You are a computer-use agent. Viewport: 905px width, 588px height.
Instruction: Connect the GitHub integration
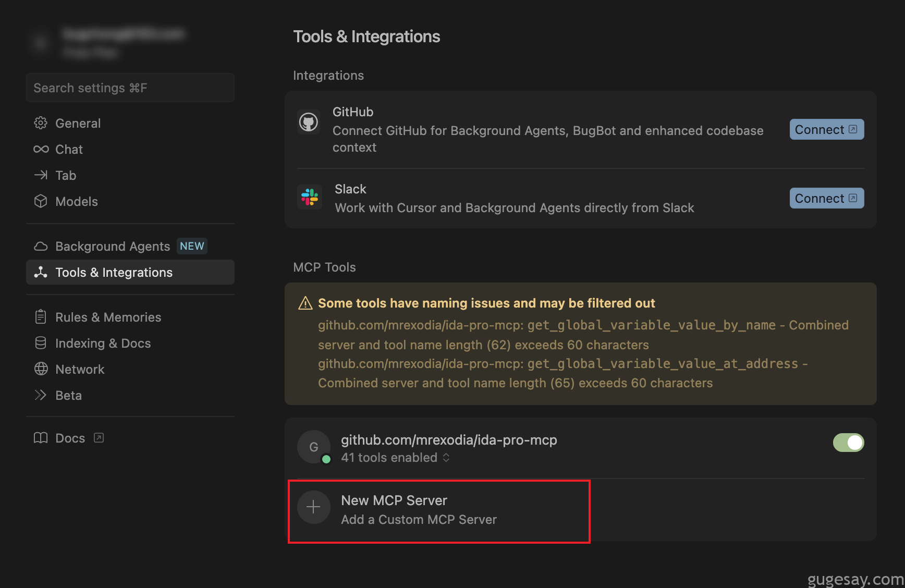pyautogui.click(x=827, y=129)
